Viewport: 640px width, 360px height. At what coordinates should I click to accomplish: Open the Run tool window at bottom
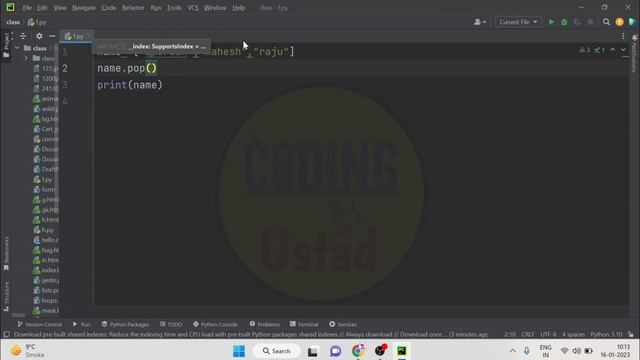click(82, 324)
